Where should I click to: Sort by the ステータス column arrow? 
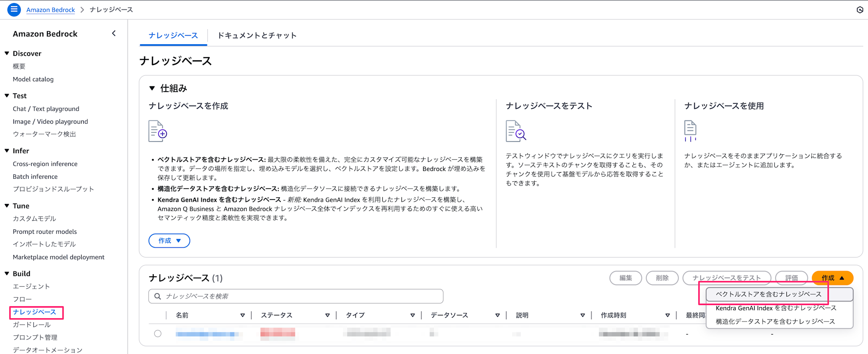[328, 315]
